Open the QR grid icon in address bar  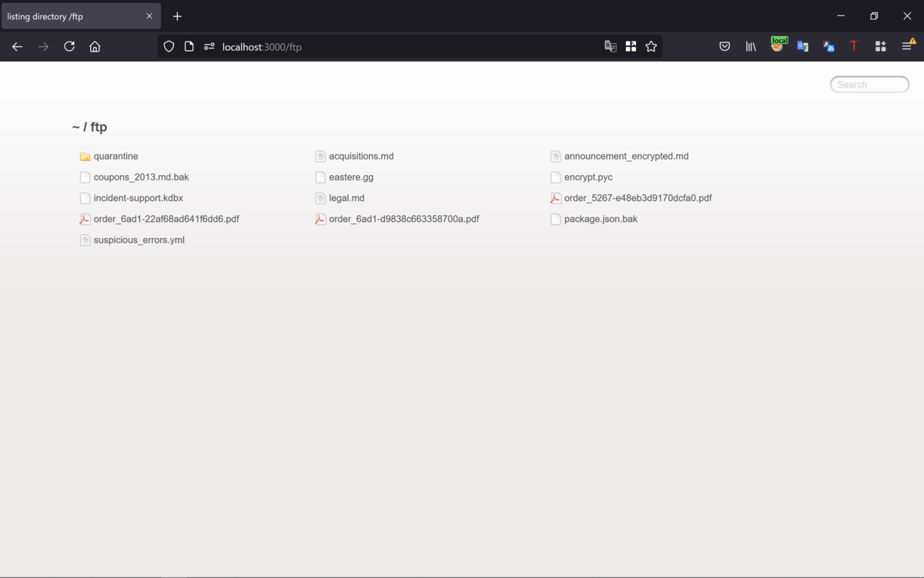(x=631, y=47)
